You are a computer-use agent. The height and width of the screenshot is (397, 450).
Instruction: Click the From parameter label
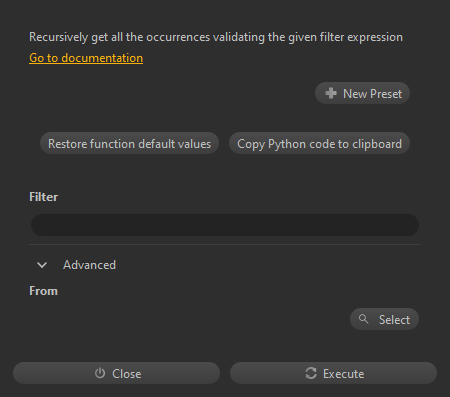pyautogui.click(x=43, y=291)
